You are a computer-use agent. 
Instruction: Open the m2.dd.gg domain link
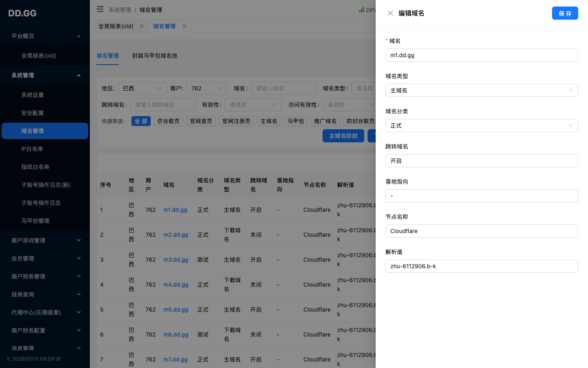pyautogui.click(x=176, y=235)
